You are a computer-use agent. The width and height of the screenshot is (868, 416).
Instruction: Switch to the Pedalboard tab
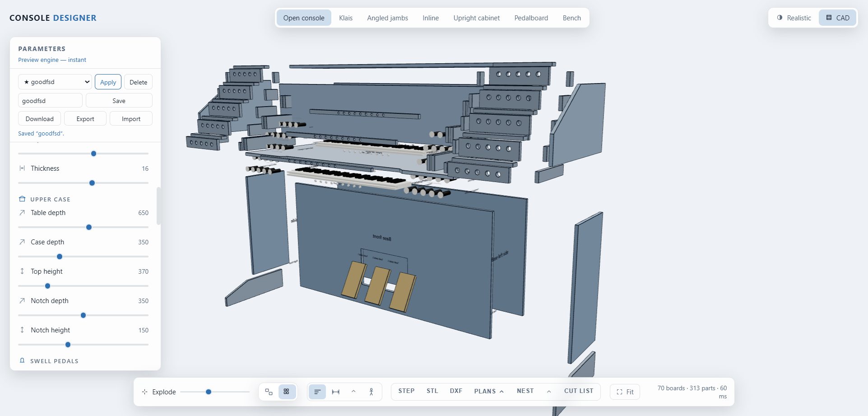[x=531, y=18]
